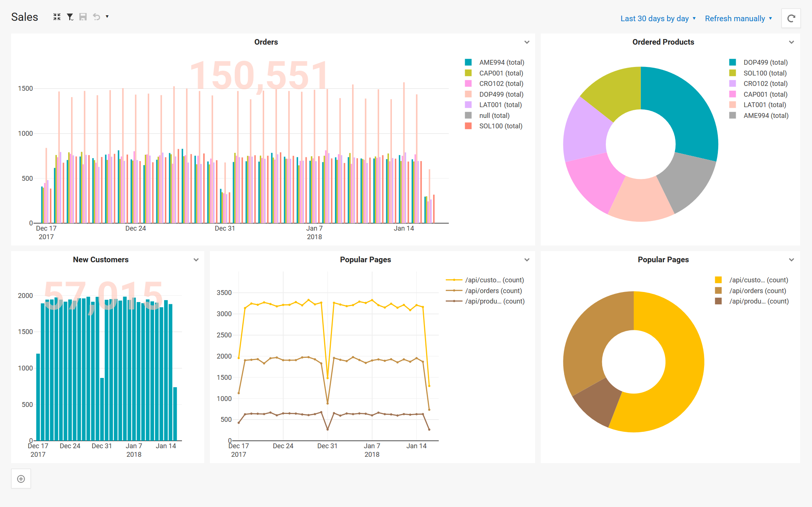Toggle SOL100 (total) in Ordered Products legend
The image size is (812, 507).
pos(758,73)
